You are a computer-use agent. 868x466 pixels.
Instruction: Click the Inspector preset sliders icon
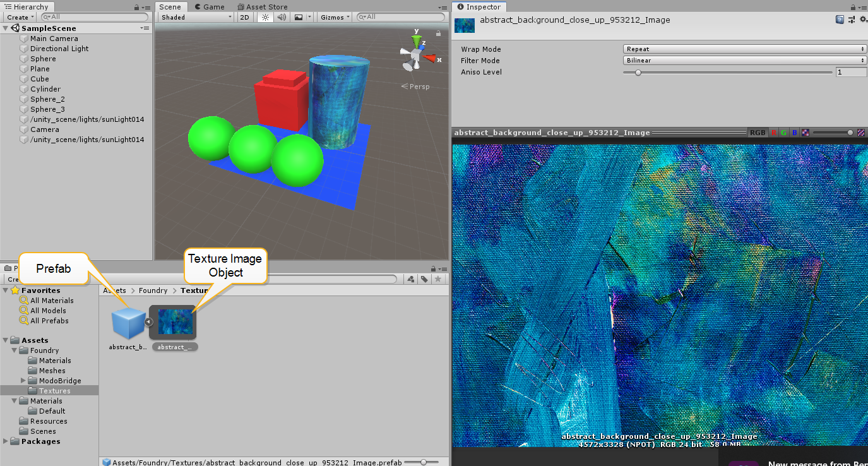[x=850, y=20]
